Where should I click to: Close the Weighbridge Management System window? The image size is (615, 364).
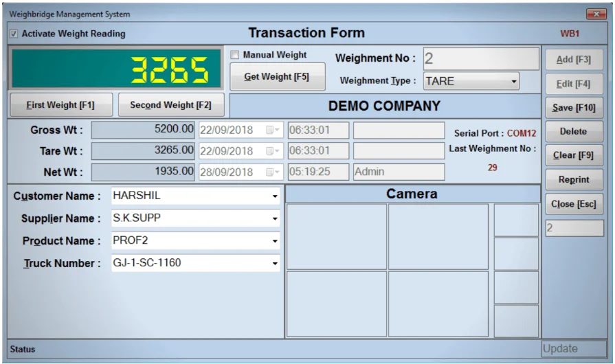coord(596,14)
